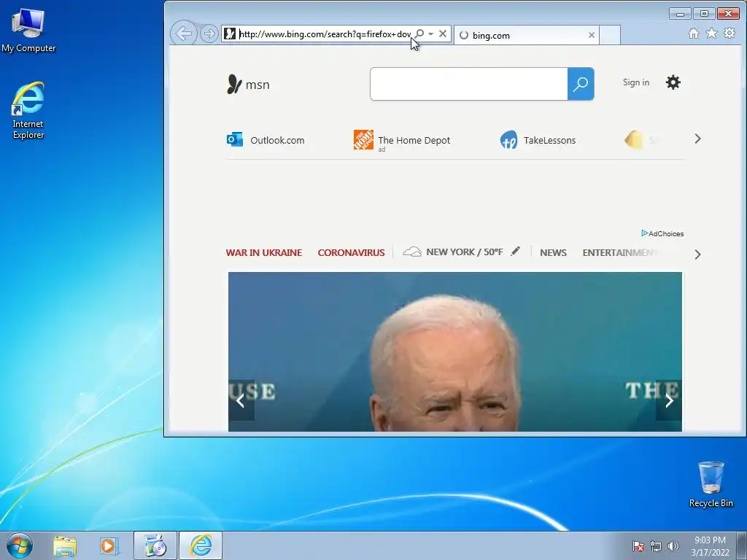The width and height of the screenshot is (747, 560).
Task: Click the volume speaker tray icon
Action: [673, 546]
